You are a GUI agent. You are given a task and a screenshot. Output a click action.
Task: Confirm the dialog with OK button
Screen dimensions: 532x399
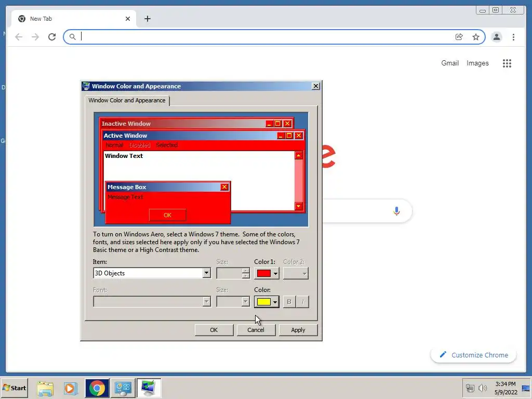click(214, 330)
